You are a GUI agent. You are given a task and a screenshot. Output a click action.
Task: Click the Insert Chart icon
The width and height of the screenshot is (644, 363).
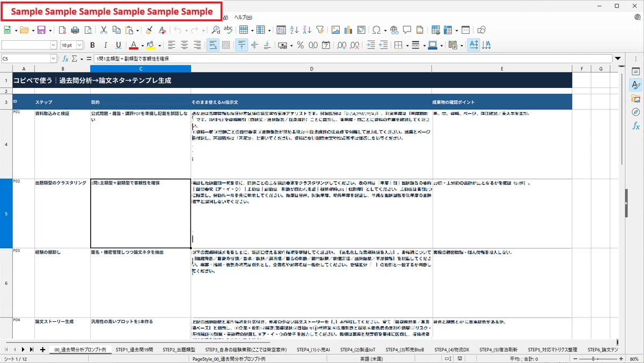click(x=348, y=30)
